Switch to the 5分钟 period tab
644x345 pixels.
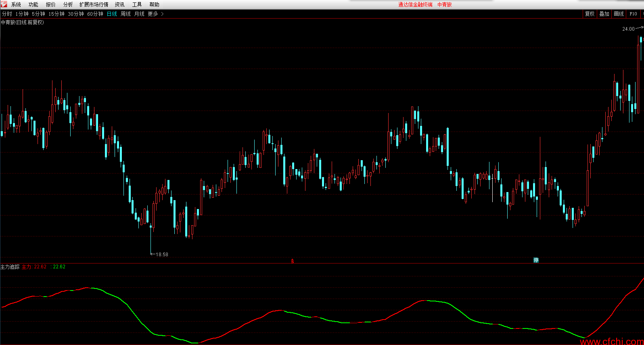(x=39, y=14)
